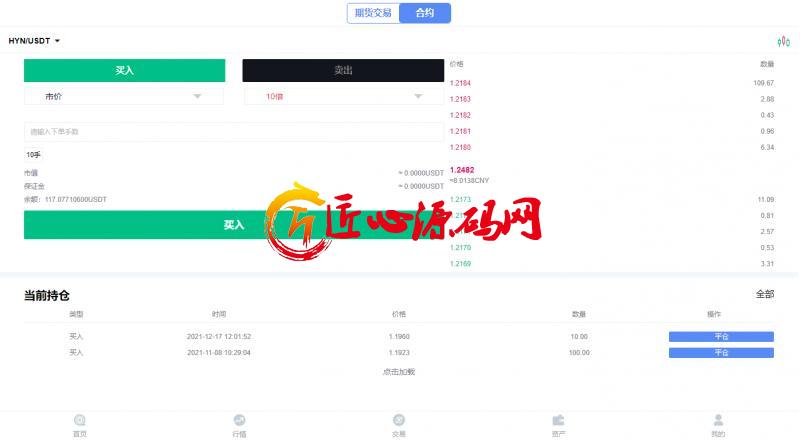Screen dimensions: 800x440
Task: Open the 市价 order type dropdown
Action: tap(123, 96)
